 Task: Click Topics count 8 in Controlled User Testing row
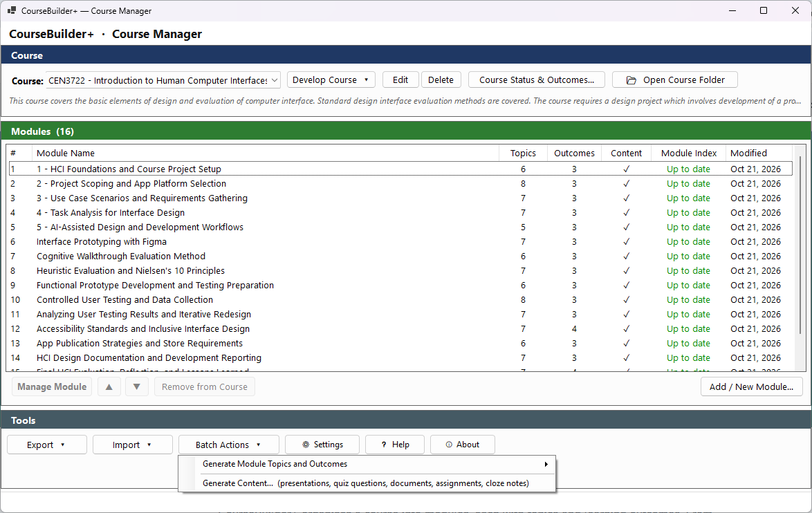pos(523,300)
